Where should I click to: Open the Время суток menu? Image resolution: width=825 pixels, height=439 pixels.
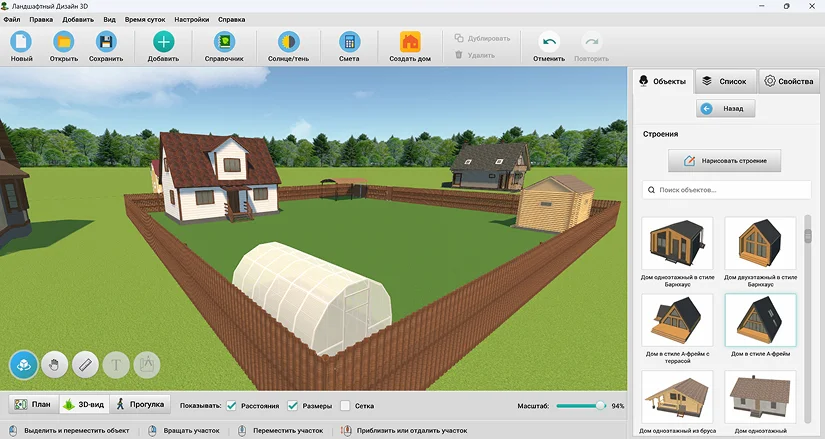tap(145, 19)
